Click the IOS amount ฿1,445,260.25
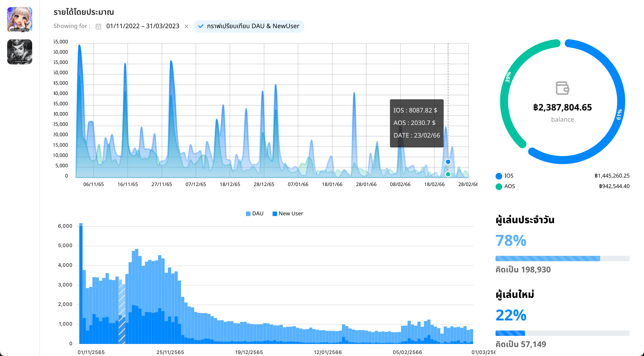Viewport: 644px width, 356px height. [612, 176]
